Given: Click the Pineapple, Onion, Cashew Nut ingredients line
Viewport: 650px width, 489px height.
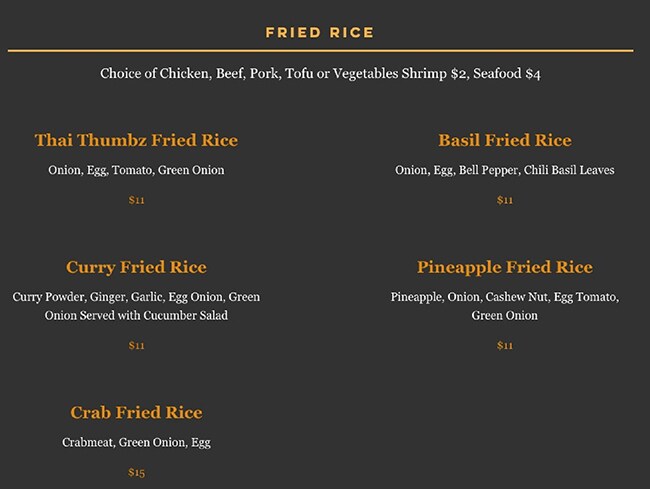Looking at the screenshot, I should point(505,297).
